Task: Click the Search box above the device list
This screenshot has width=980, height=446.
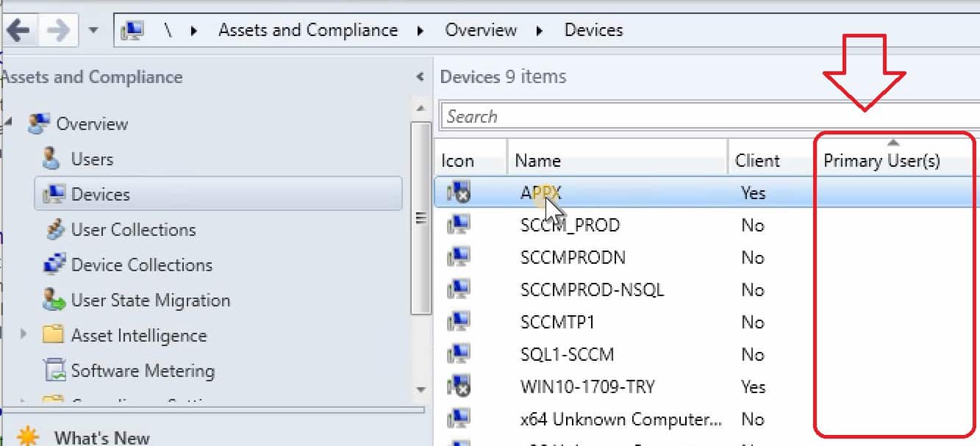Action: pos(709,116)
